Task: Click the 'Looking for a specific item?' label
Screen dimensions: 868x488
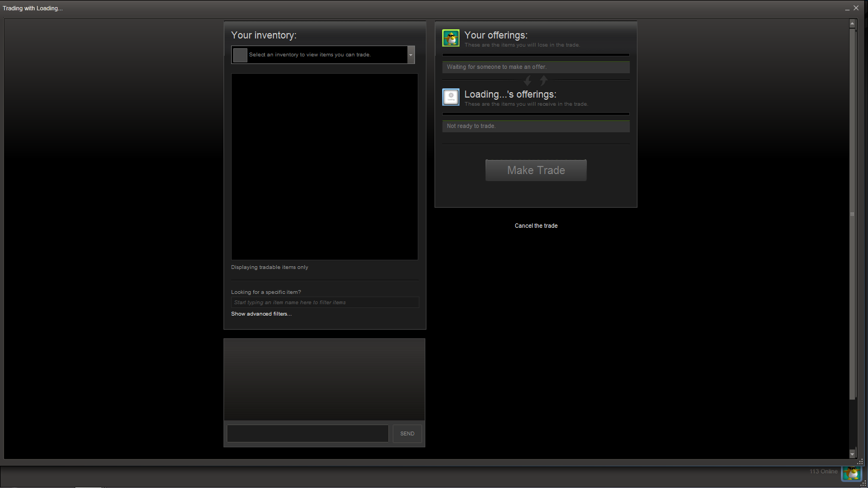Action: coord(266,292)
